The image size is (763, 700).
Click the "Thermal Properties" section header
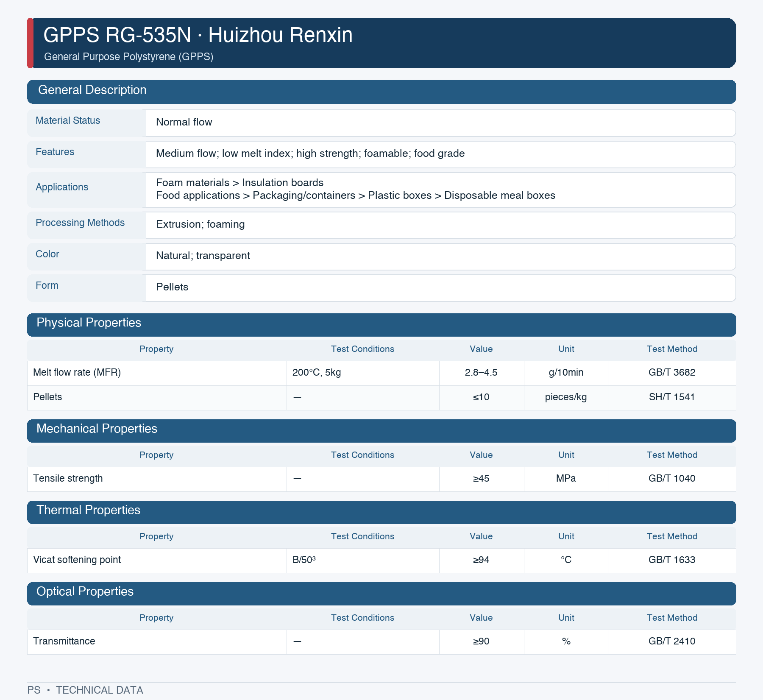coord(381,512)
